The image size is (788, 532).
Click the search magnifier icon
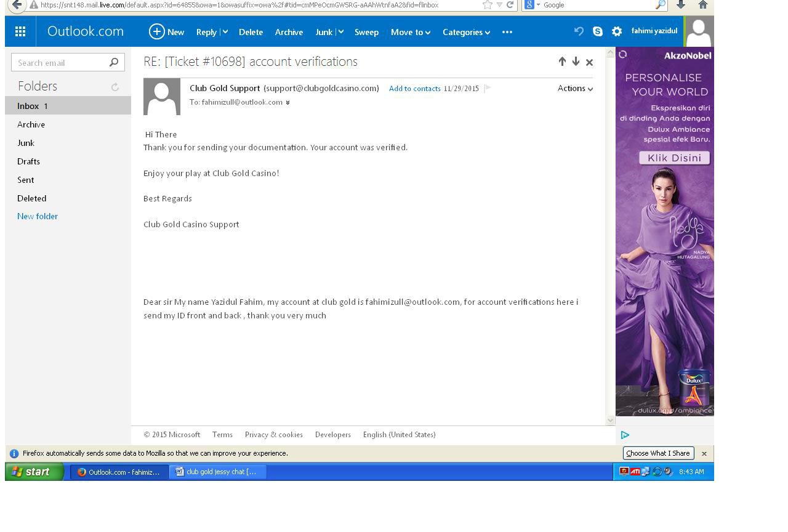113,62
